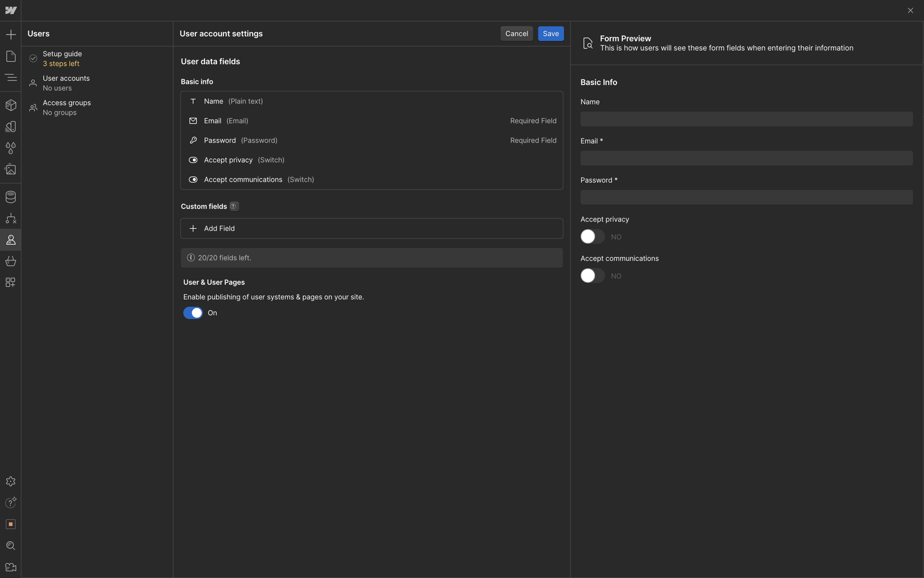Click the Email preview input field

(x=746, y=158)
